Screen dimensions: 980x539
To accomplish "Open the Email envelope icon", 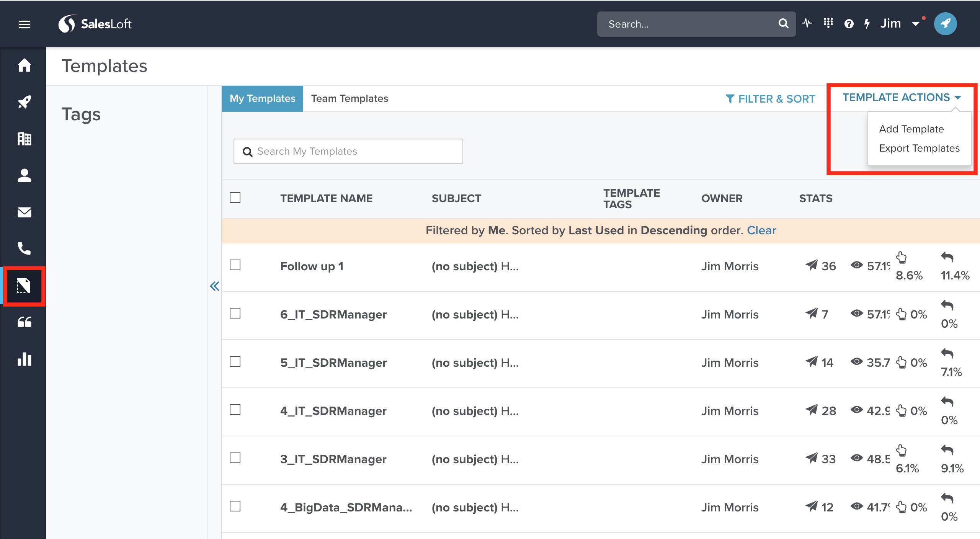I will [x=24, y=212].
